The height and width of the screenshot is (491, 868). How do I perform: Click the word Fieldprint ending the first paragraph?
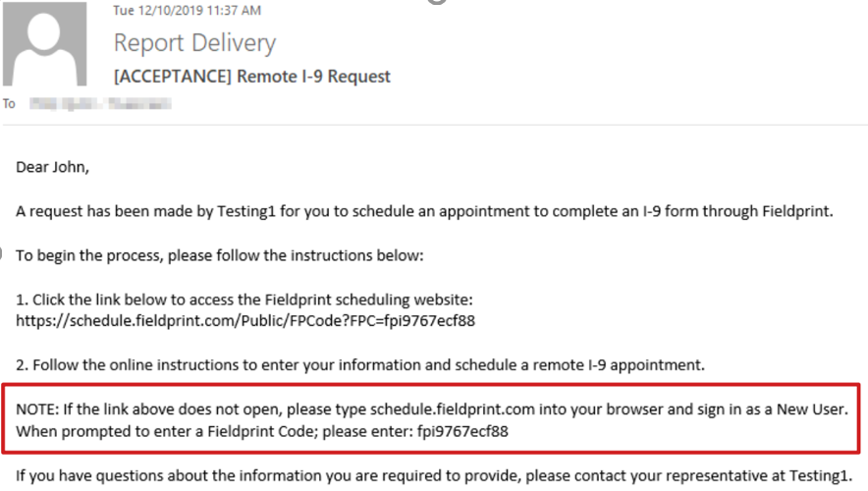[797, 211]
